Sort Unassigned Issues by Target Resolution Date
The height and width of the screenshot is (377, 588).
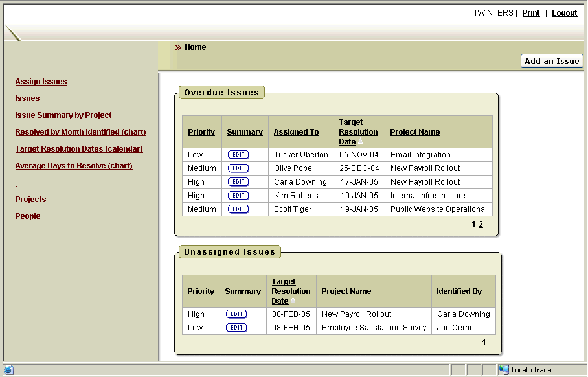point(291,291)
